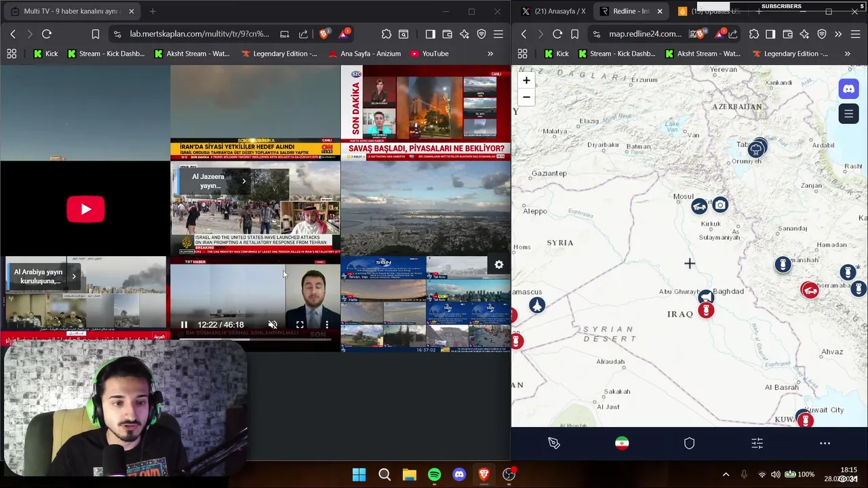Toggle the sidebar in Redline window
This screenshot has width=868, height=488.
click(770, 34)
